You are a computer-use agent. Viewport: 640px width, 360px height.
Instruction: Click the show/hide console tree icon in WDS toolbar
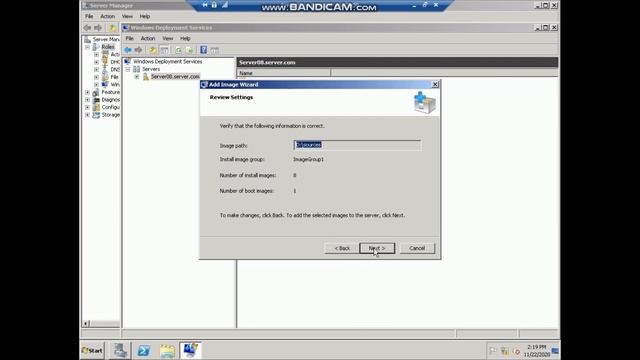tap(164, 50)
